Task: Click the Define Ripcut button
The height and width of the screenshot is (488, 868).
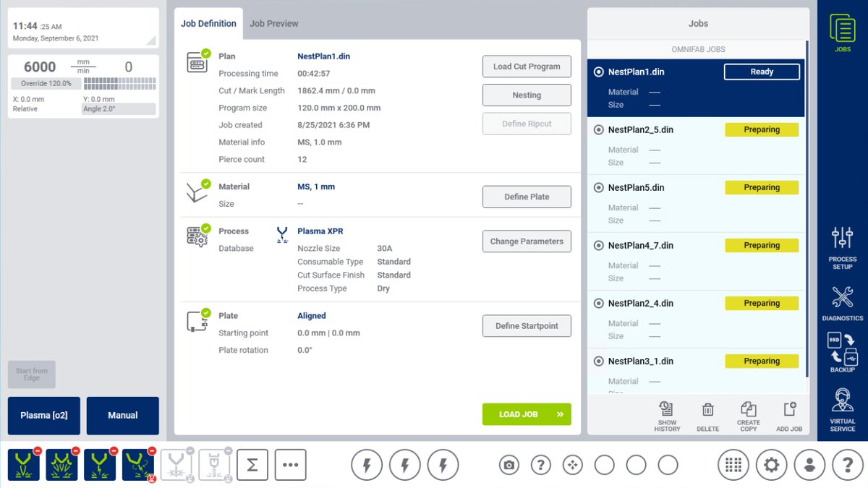Action: pos(527,124)
